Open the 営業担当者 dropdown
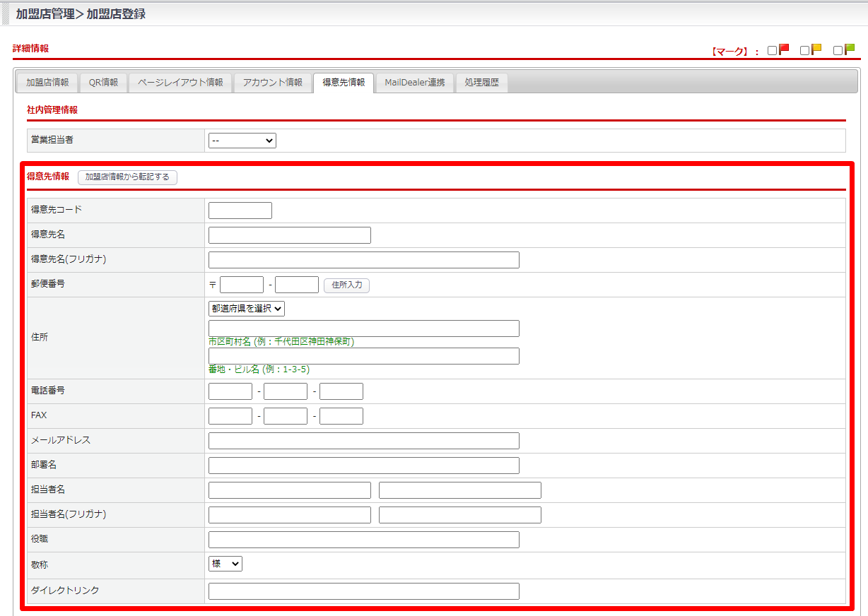Viewport: 868px width, 616px height. pyautogui.click(x=242, y=141)
